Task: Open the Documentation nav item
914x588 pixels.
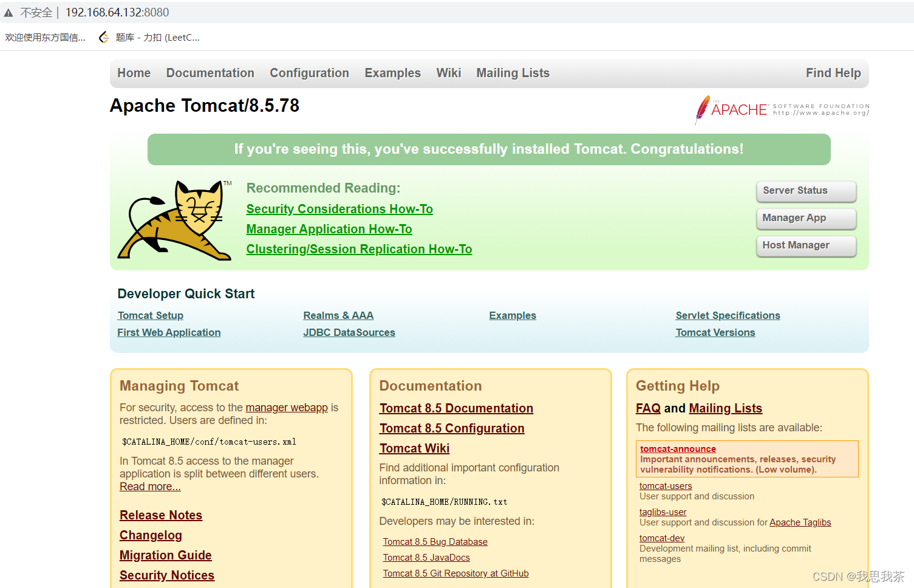Action: coord(210,73)
